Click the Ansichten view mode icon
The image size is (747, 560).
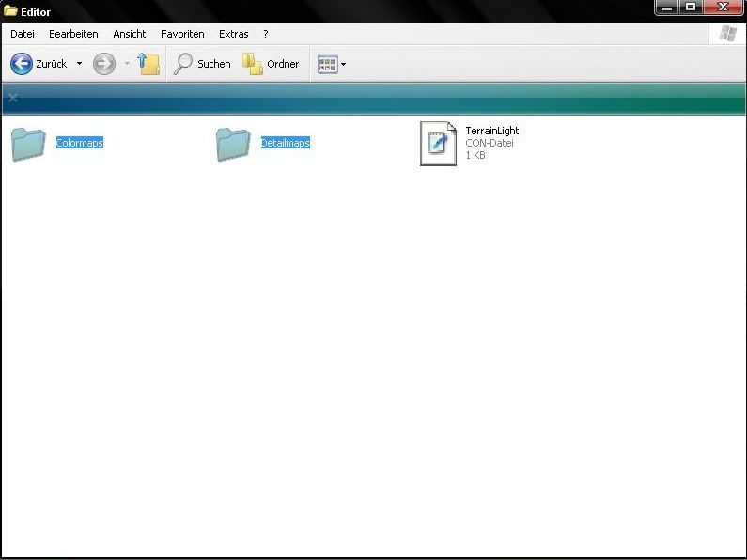click(x=327, y=64)
